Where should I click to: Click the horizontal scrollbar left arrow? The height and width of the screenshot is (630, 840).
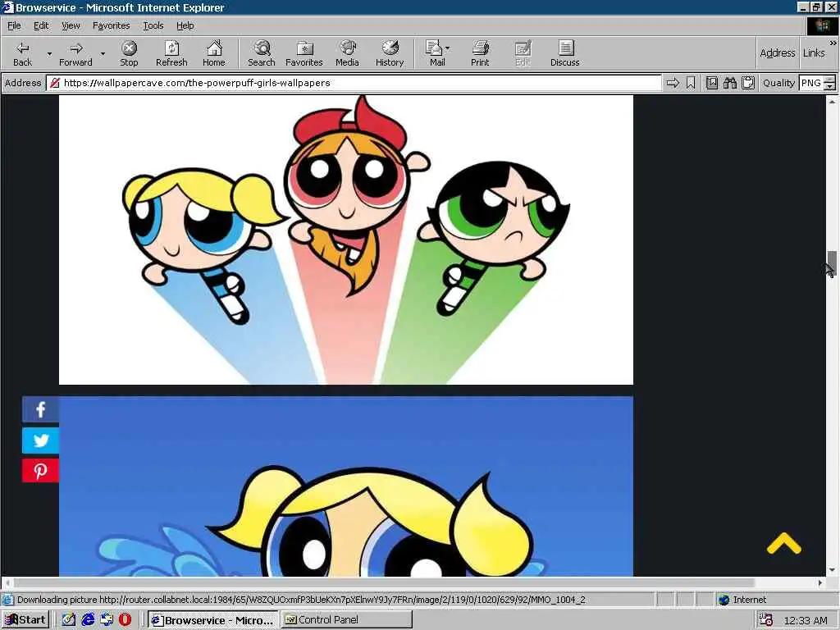[x=7, y=582]
